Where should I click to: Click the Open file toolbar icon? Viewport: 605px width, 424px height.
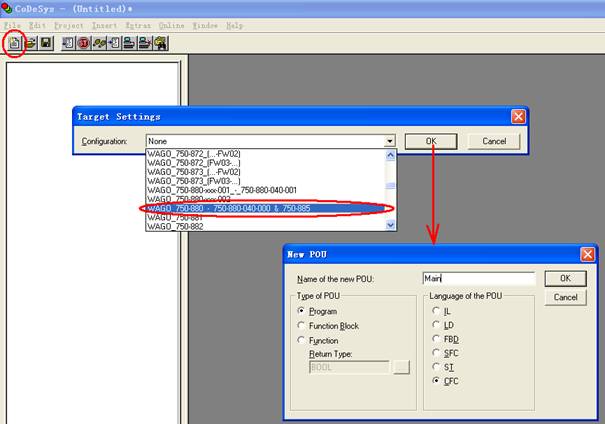click(31, 43)
